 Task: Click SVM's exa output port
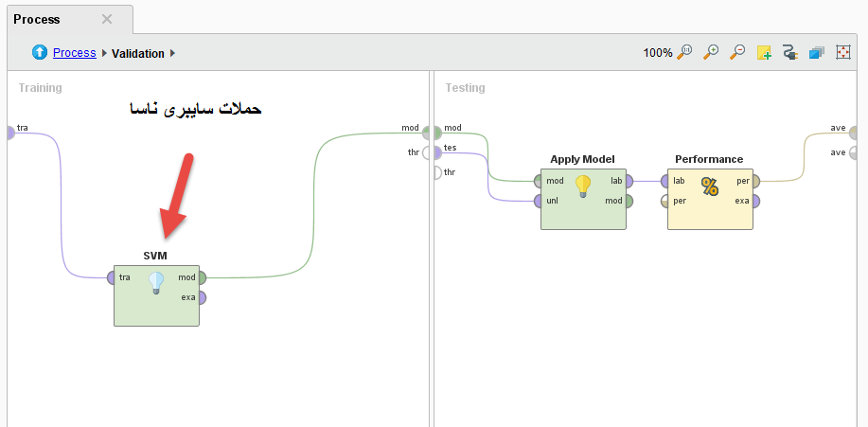point(202,297)
